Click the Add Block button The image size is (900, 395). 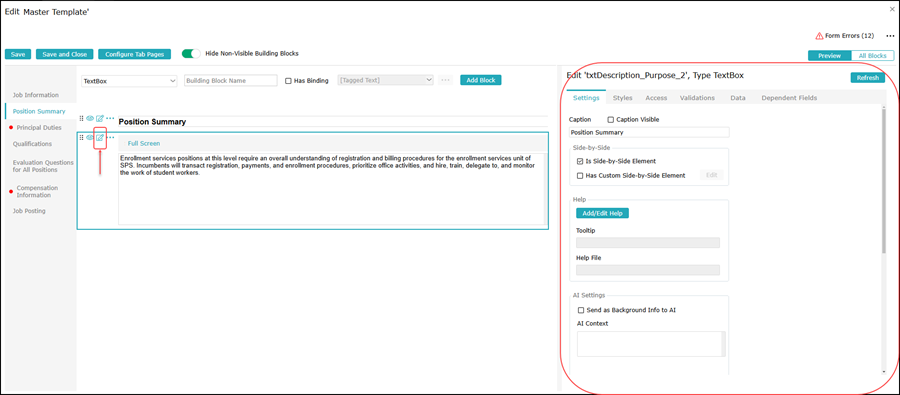[x=480, y=80]
